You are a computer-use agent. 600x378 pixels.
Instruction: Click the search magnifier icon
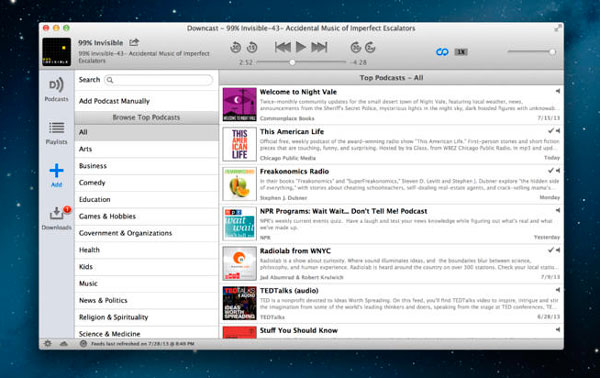tap(110, 80)
